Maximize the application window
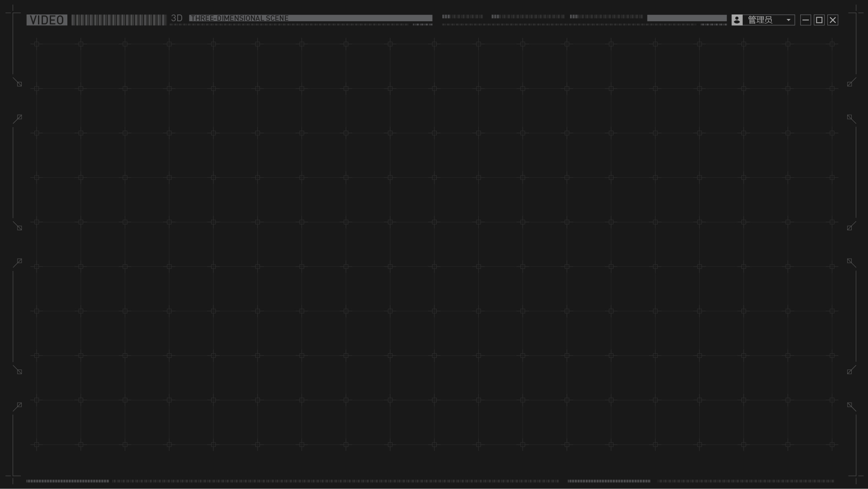868x489 pixels. tap(819, 20)
